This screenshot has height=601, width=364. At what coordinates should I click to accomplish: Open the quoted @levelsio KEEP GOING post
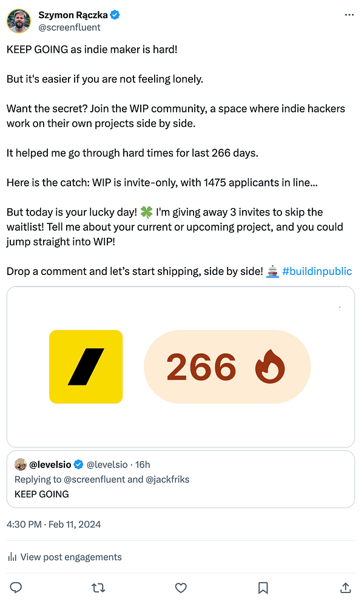tap(180, 487)
